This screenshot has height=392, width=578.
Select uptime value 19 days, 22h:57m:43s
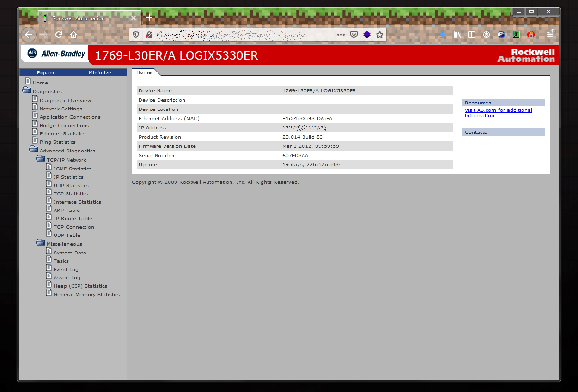[311, 164]
